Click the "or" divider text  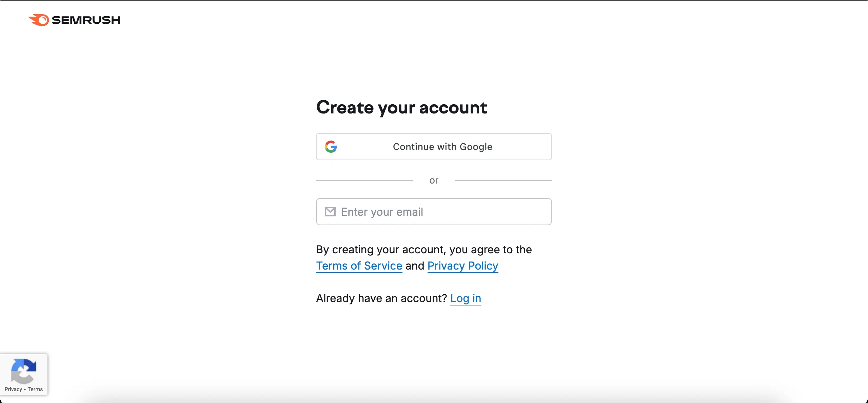tap(434, 180)
